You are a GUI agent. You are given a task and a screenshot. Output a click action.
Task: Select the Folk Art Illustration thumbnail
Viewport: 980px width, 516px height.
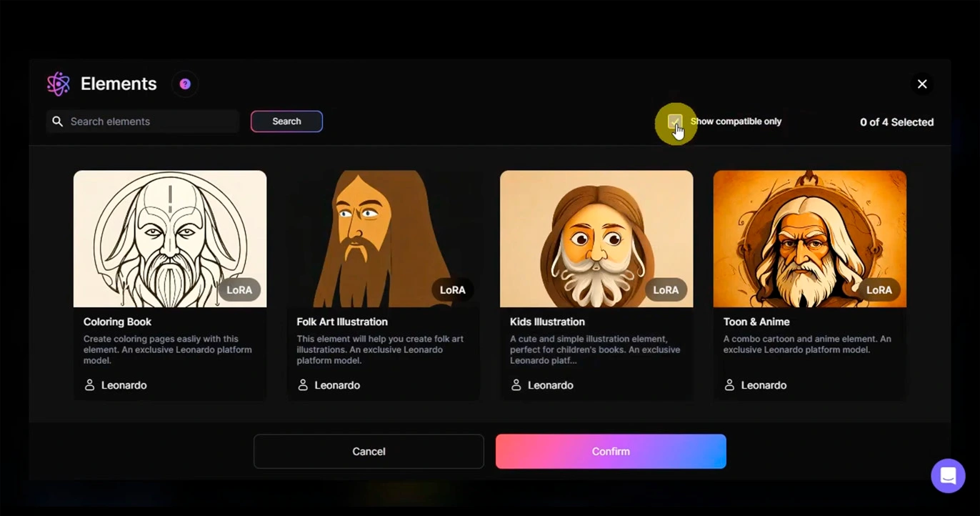[x=384, y=239]
